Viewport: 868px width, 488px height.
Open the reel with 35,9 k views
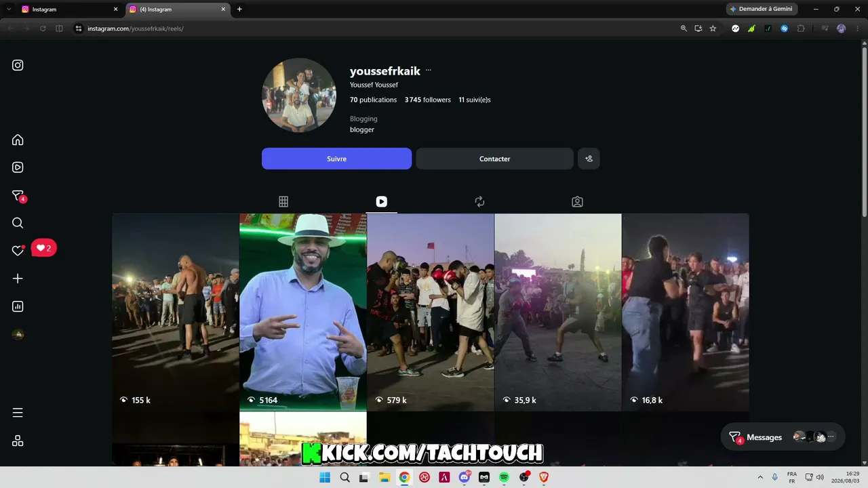(558, 312)
